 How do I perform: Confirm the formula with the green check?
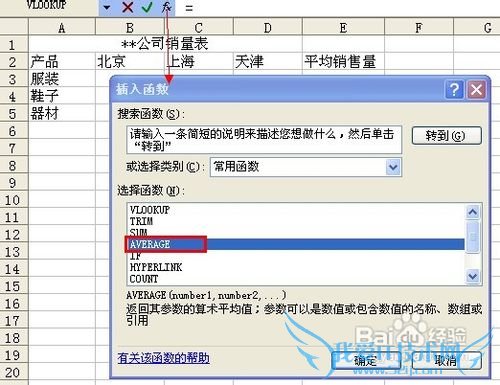[x=147, y=7]
